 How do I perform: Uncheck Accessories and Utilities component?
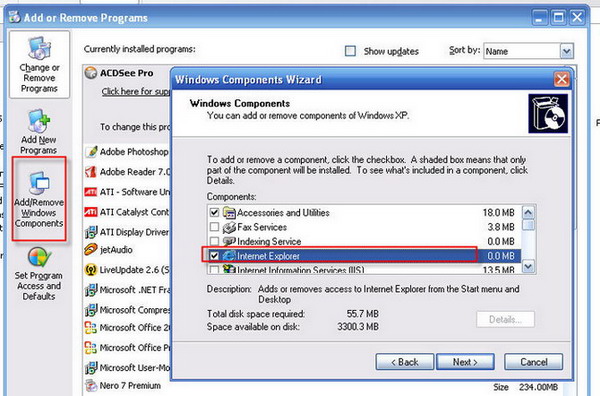[x=214, y=212]
